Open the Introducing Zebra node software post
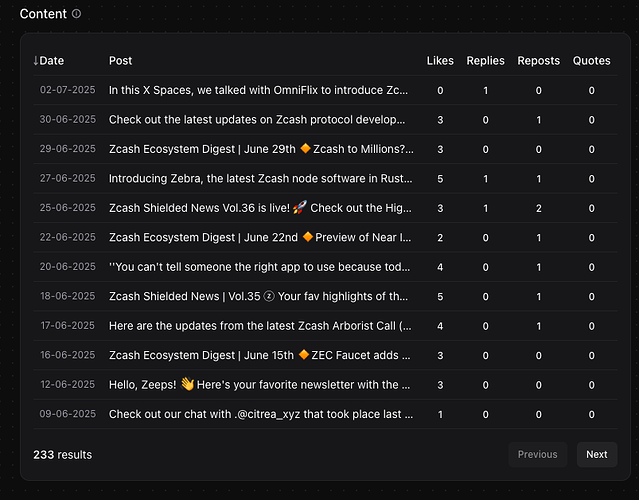This screenshot has width=639, height=500. click(x=258, y=179)
